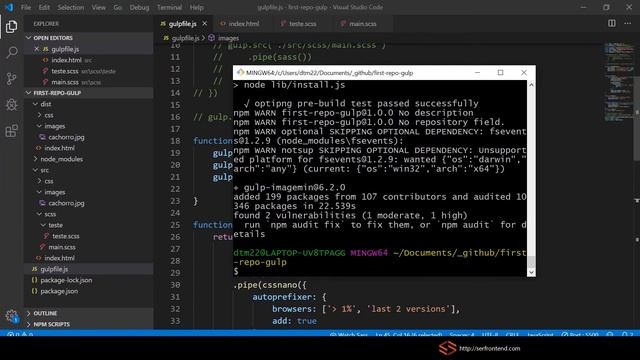Click the split editor icon

(611, 23)
